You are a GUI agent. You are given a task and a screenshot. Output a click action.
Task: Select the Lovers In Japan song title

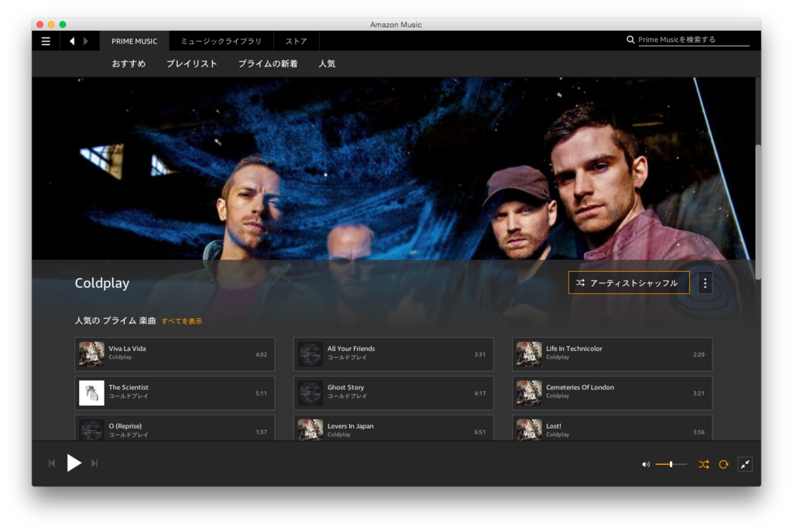351,427
